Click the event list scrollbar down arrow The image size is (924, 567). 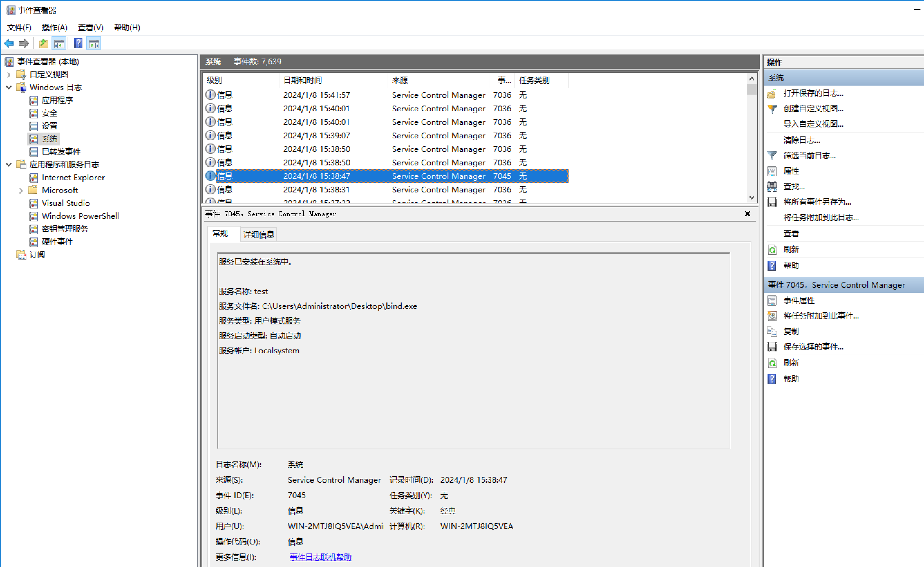click(751, 197)
